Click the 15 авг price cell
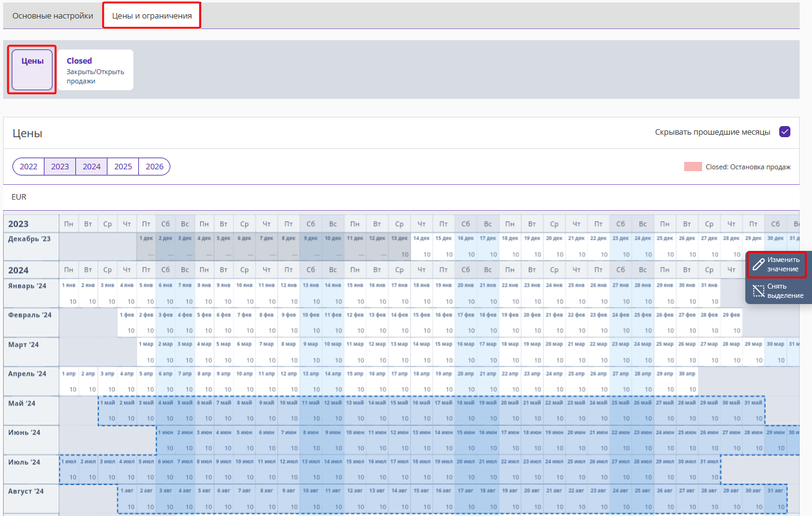The image size is (812, 516). tap(422, 499)
